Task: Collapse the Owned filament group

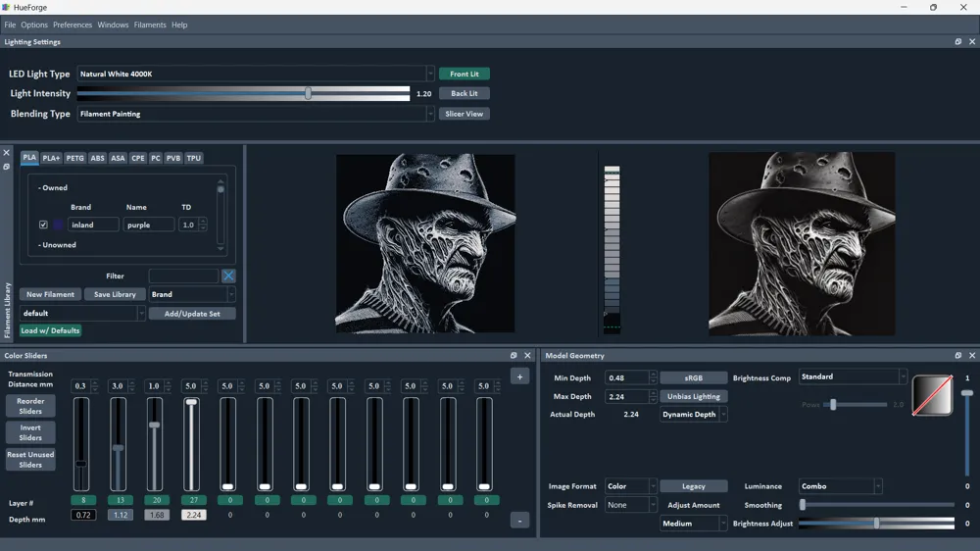Action: pos(53,187)
